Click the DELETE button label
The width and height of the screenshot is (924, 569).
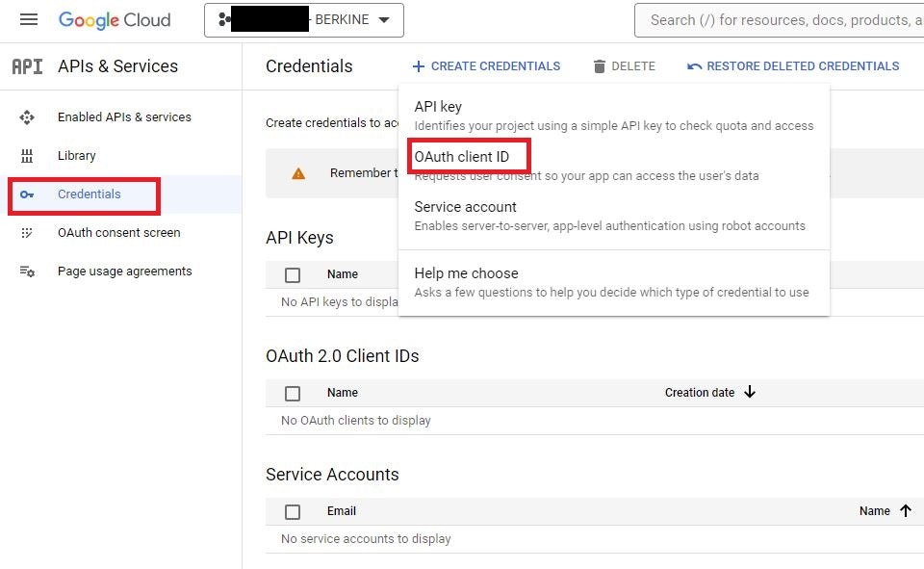(633, 66)
